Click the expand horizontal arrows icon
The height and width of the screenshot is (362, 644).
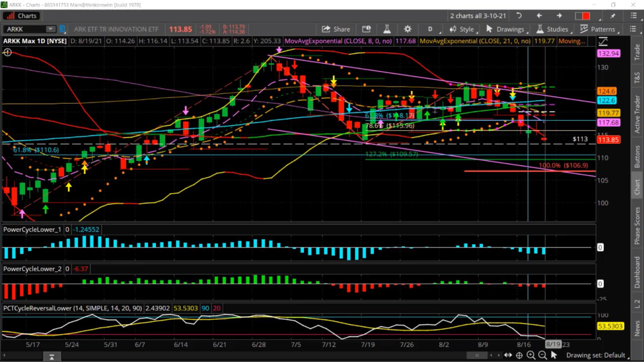point(508,355)
